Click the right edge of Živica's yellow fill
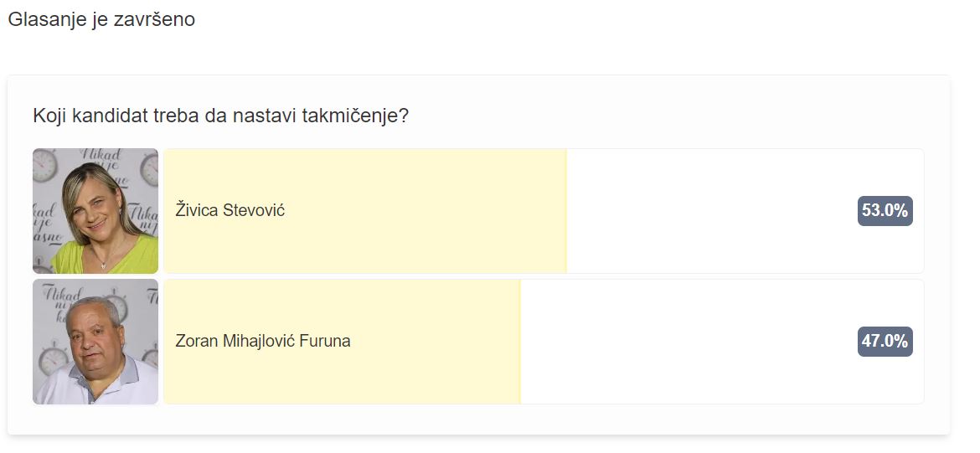Screen dimensions: 980x453 (x=566, y=211)
